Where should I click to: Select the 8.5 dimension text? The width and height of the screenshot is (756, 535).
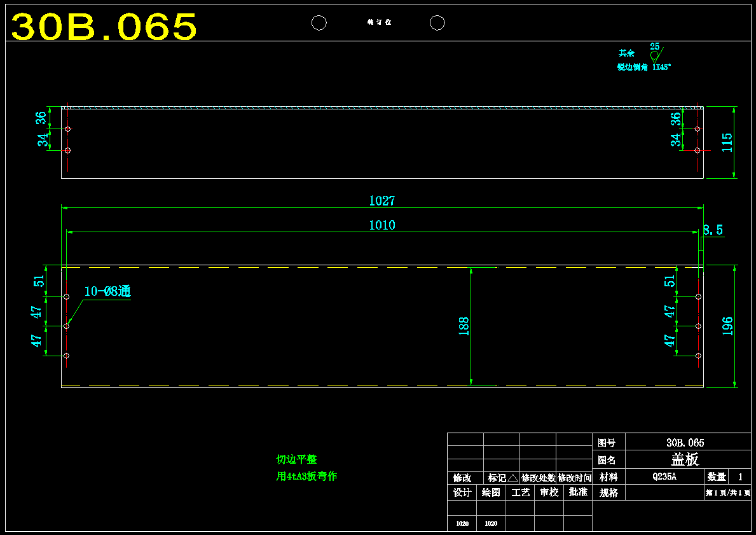click(x=713, y=230)
